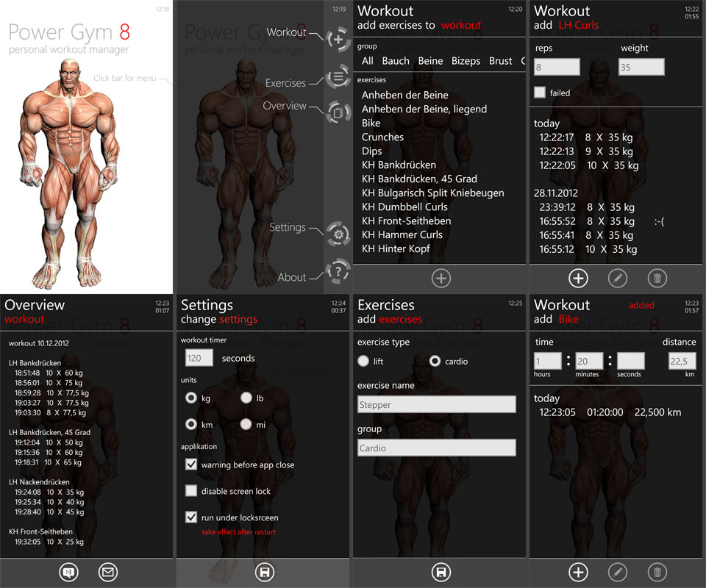Select KH Bankdrücken exercise
This screenshot has height=588, width=706.
click(x=399, y=165)
